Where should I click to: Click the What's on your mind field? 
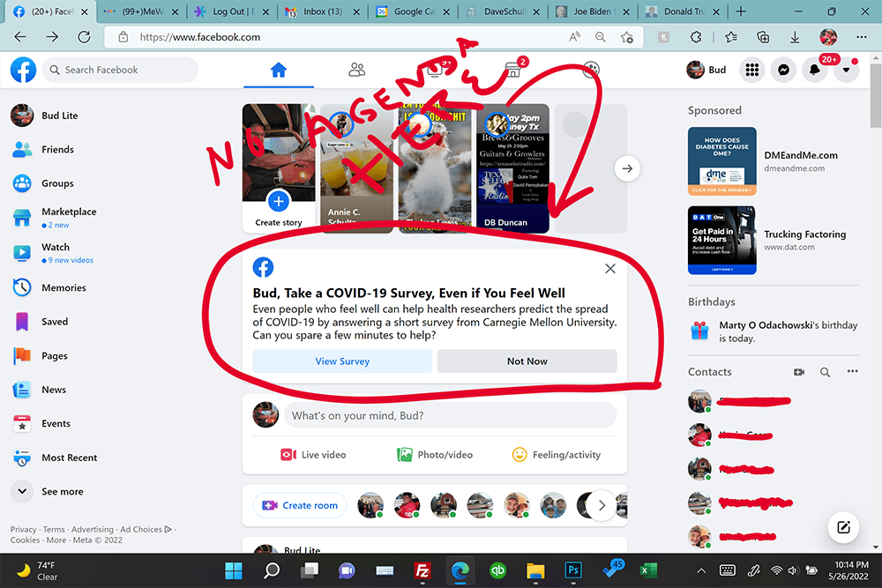point(450,415)
